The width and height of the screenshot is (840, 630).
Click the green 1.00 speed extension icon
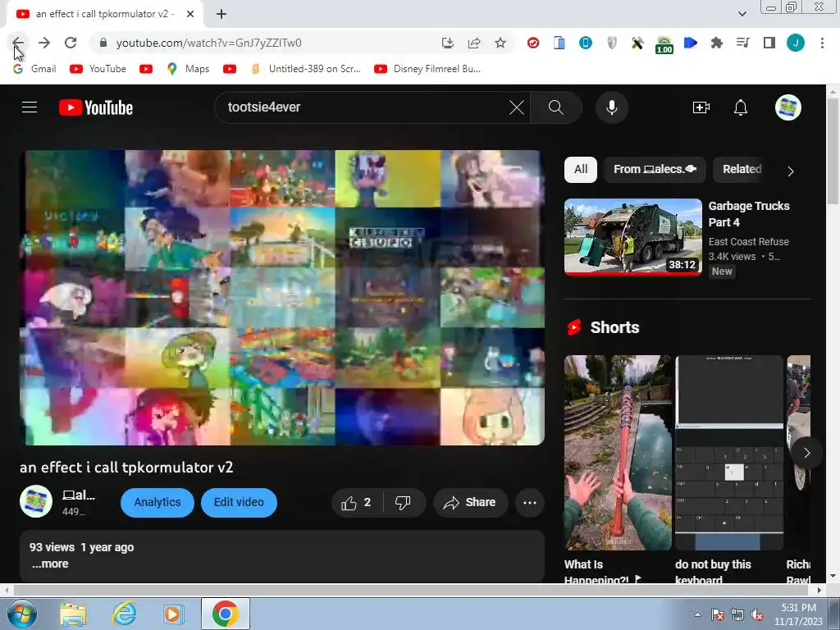point(664,44)
